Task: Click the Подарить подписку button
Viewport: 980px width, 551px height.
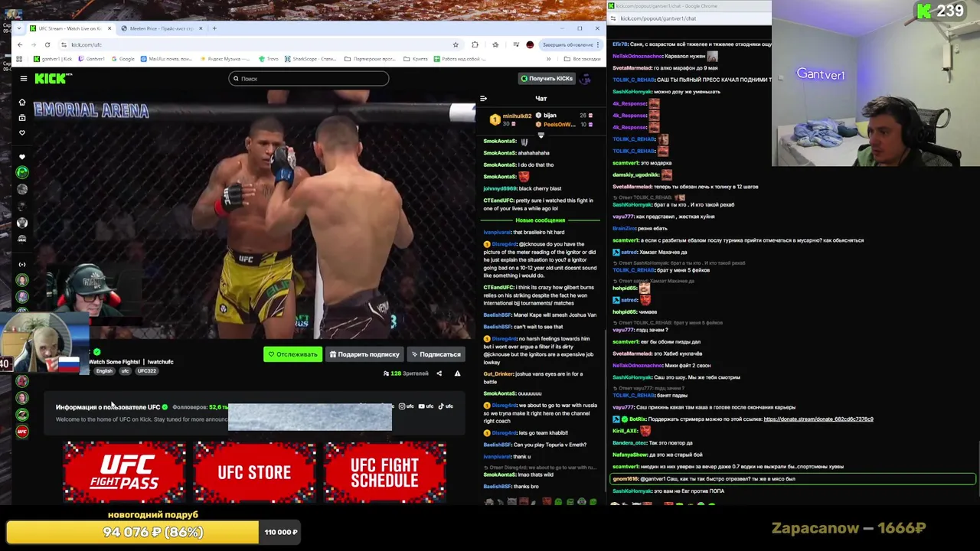Action: [x=364, y=354]
